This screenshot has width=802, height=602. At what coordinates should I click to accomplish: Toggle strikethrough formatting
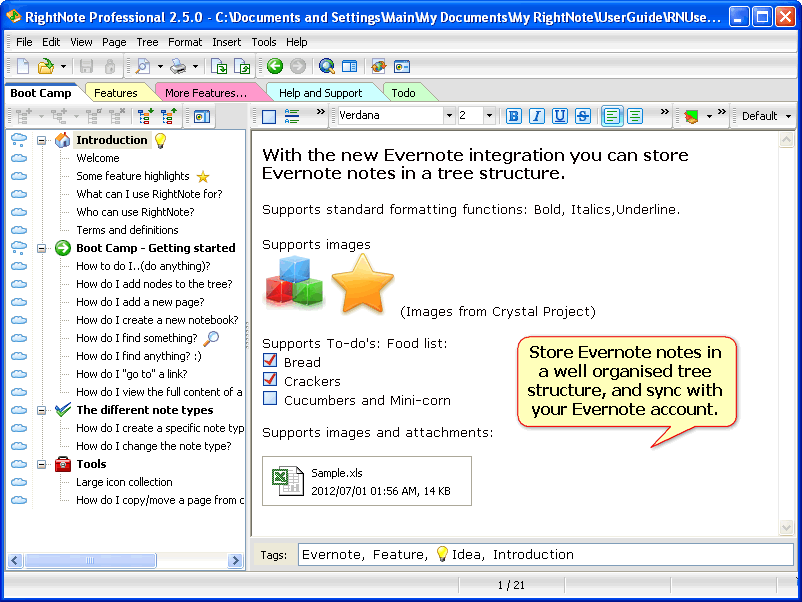pyautogui.click(x=583, y=116)
